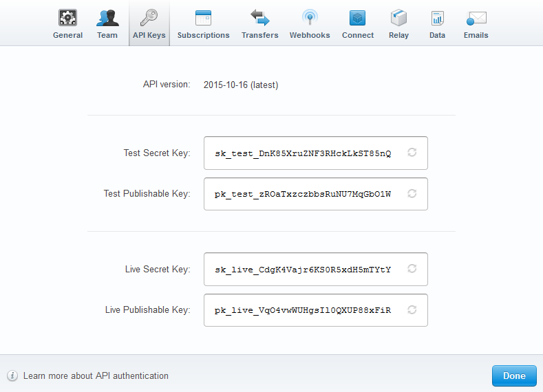Select the Test Publishable Key text field
This screenshot has height=392, width=543.
coord(303,194)
